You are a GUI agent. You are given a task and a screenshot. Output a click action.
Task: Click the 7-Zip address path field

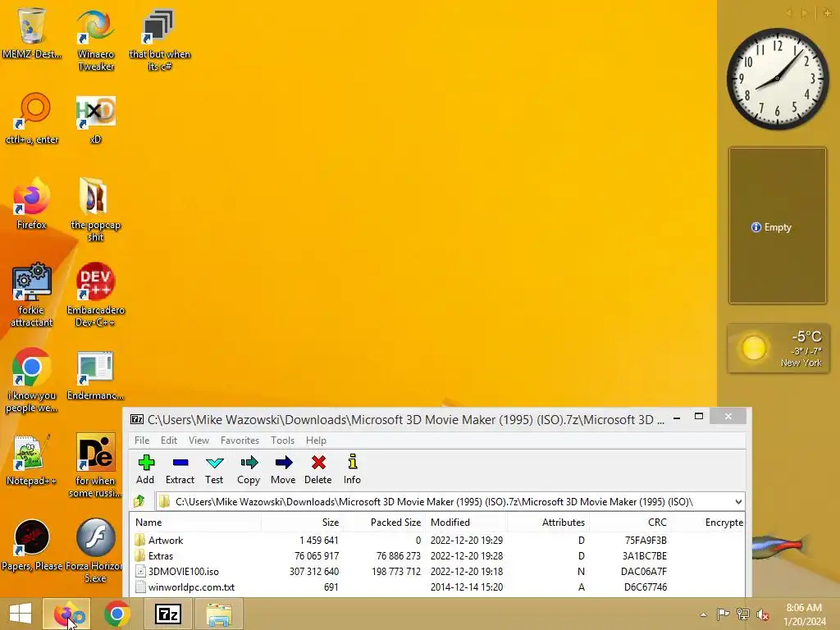point(445,502)
